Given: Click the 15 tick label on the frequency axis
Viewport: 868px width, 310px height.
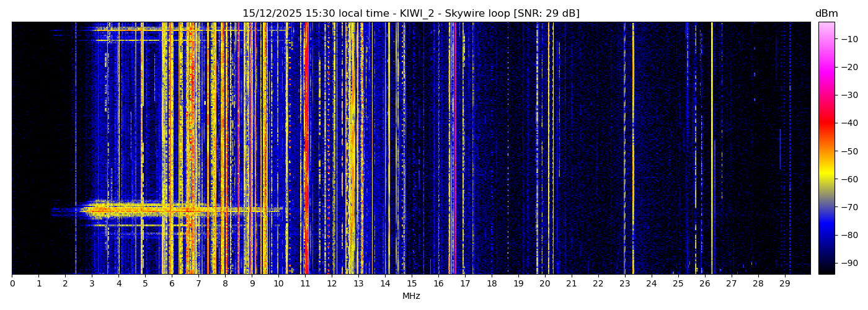Looking at the screenshot, I should 412,284.
